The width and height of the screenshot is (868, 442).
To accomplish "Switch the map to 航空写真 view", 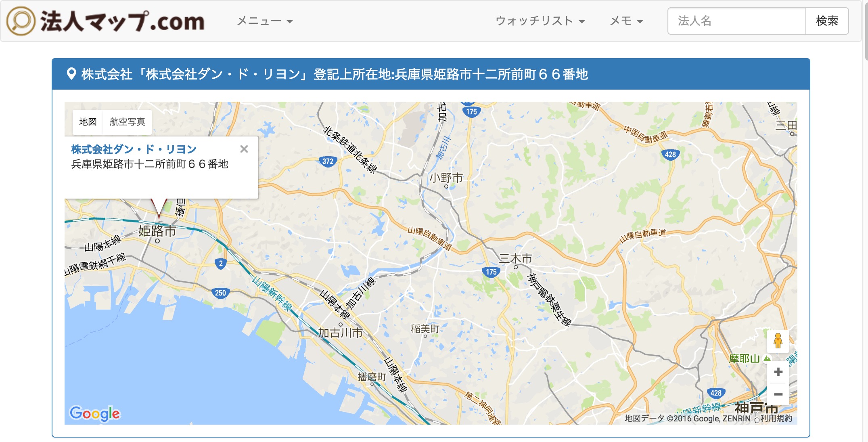I will 127,122.
